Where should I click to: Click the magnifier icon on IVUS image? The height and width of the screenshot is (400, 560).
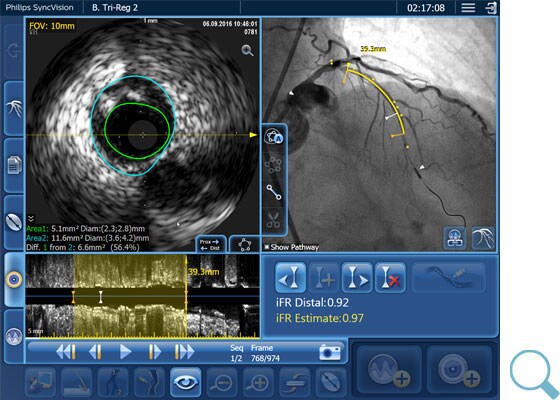[x=248, y=50]
